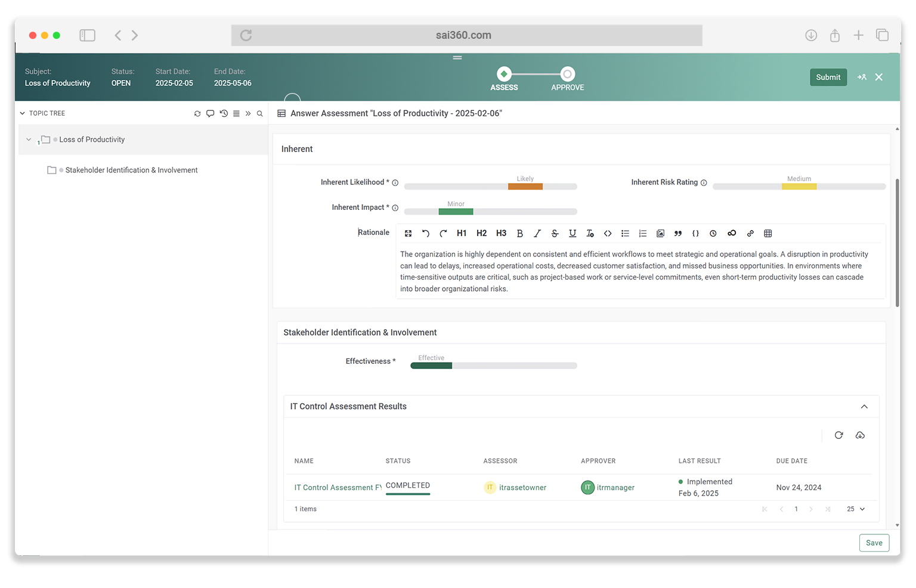Open the topic tree history icon
Screen dimensions: 916x588
(224, 113)
